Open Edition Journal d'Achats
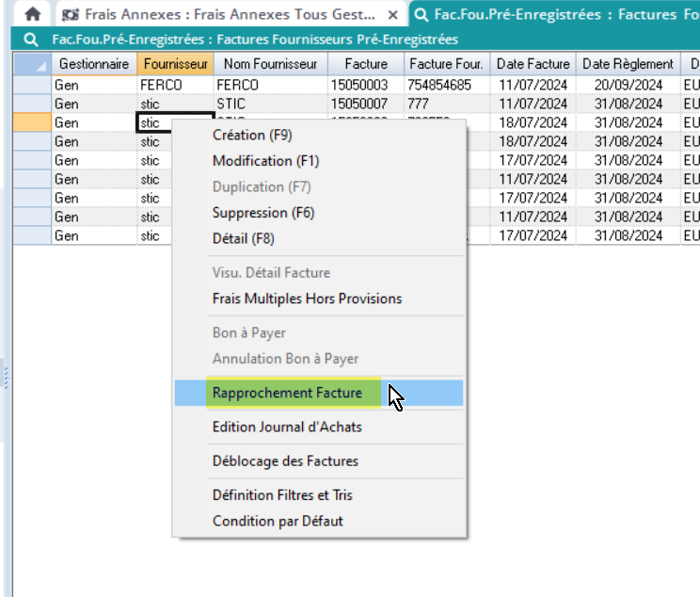This screenshot has height=597, width=700. coord(287,427)
